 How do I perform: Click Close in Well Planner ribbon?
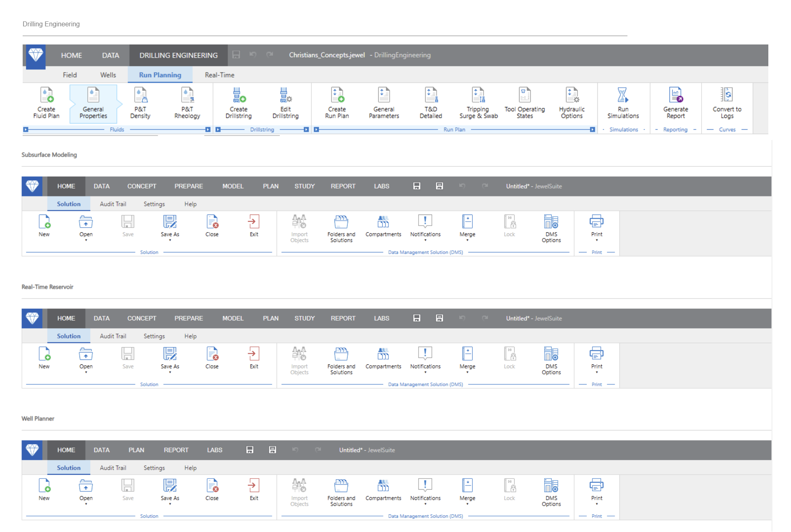pos(212,490)
